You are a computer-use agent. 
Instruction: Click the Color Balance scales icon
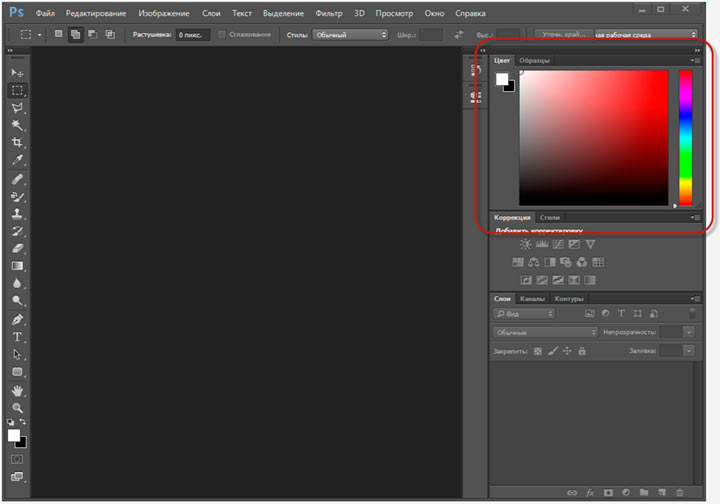coord(534,262)
